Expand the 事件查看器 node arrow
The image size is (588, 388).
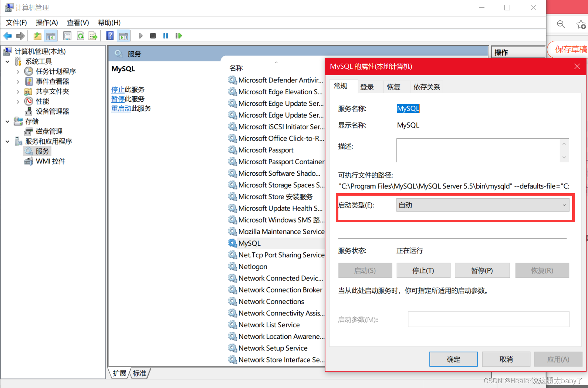pos(18,81)
